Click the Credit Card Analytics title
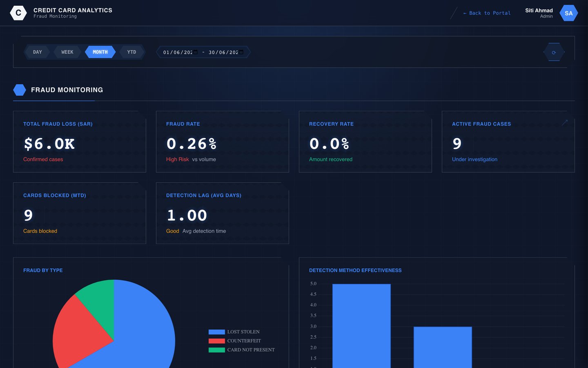Screen dimensions: 588x368 pyautogui.click(x=73, y=10)
